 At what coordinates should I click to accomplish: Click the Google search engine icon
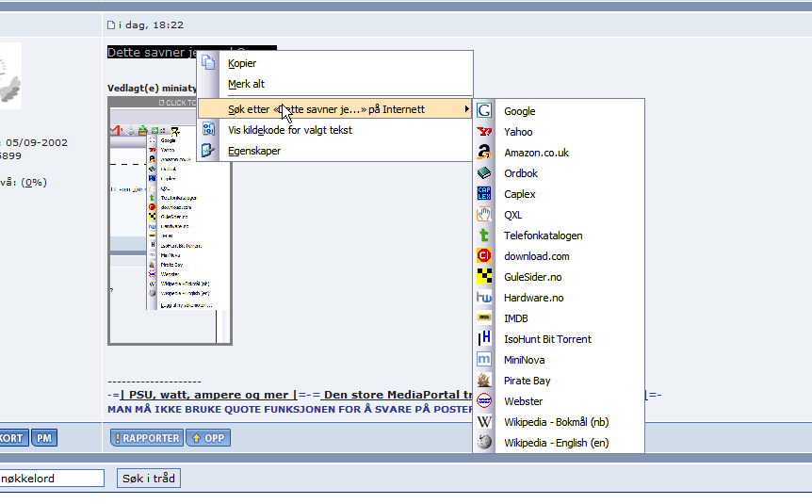click(484, 111)
